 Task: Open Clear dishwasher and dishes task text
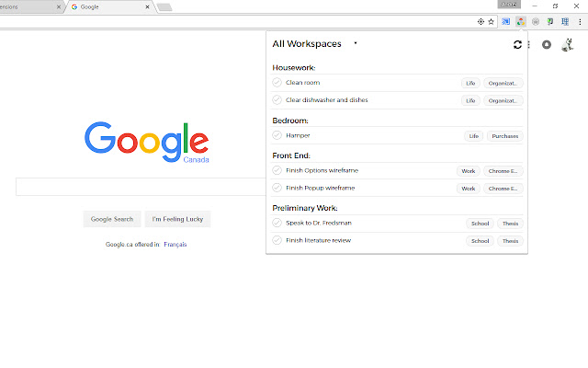coord(327,100)
